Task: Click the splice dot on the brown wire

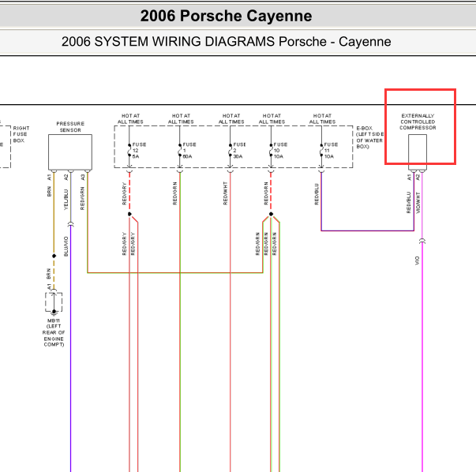Action: (x=54, y=256)
